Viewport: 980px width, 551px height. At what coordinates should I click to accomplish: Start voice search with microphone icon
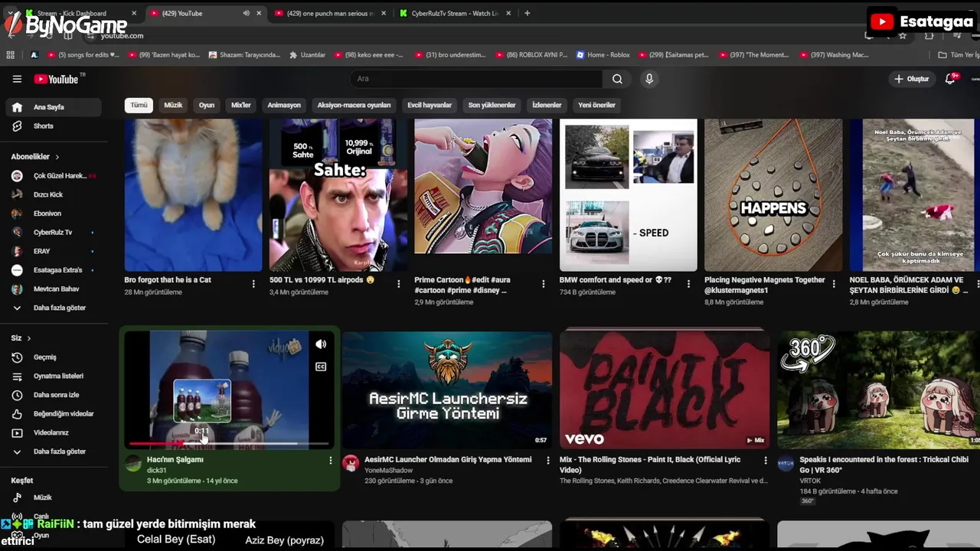coord(649,79)
